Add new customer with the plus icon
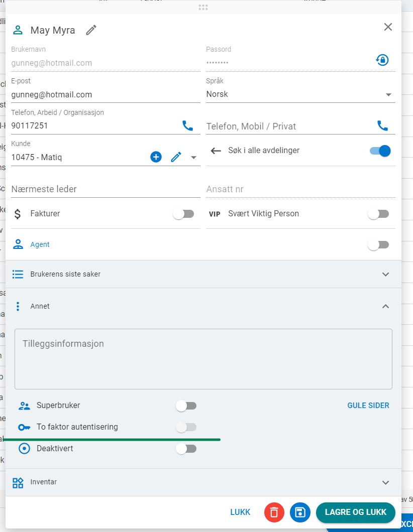The width and height of the screenshot is (413, 532). pos(156,157)
